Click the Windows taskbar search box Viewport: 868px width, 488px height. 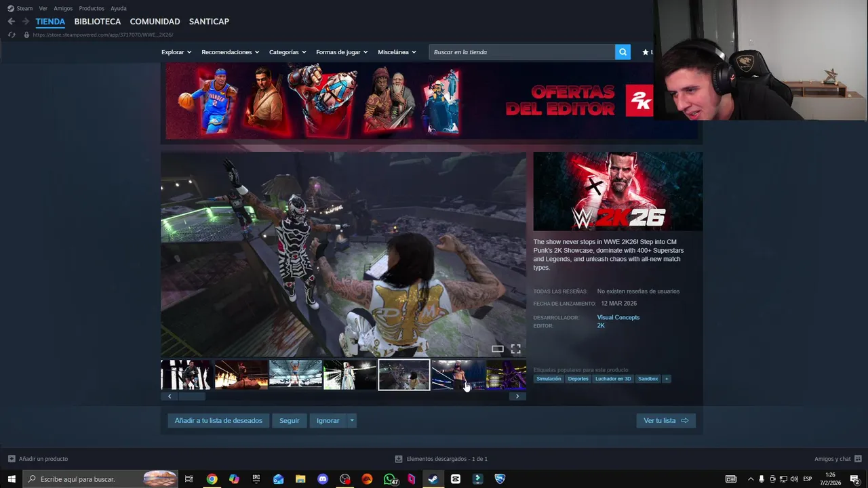click(101, 479)
